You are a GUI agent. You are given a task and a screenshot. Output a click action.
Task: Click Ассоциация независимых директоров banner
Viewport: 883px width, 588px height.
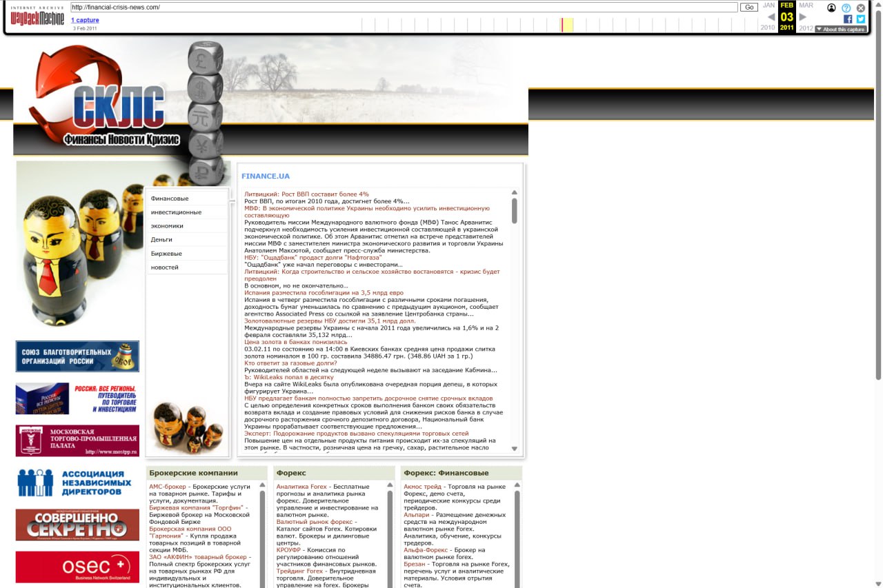(x=77, y=483)
